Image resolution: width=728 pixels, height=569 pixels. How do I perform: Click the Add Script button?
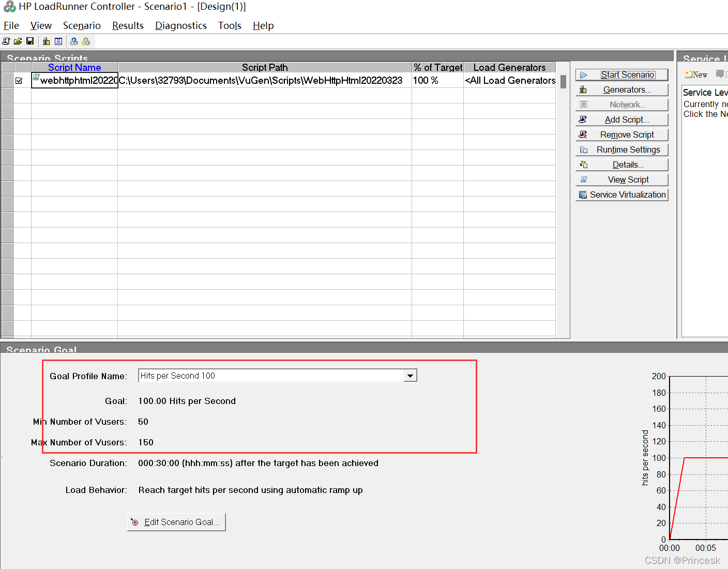621,120
